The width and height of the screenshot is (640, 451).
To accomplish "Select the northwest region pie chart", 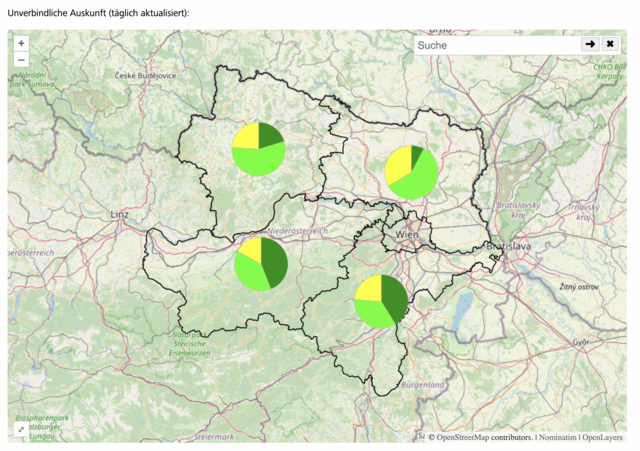I will pyautogui.click(x=259, y=149).
